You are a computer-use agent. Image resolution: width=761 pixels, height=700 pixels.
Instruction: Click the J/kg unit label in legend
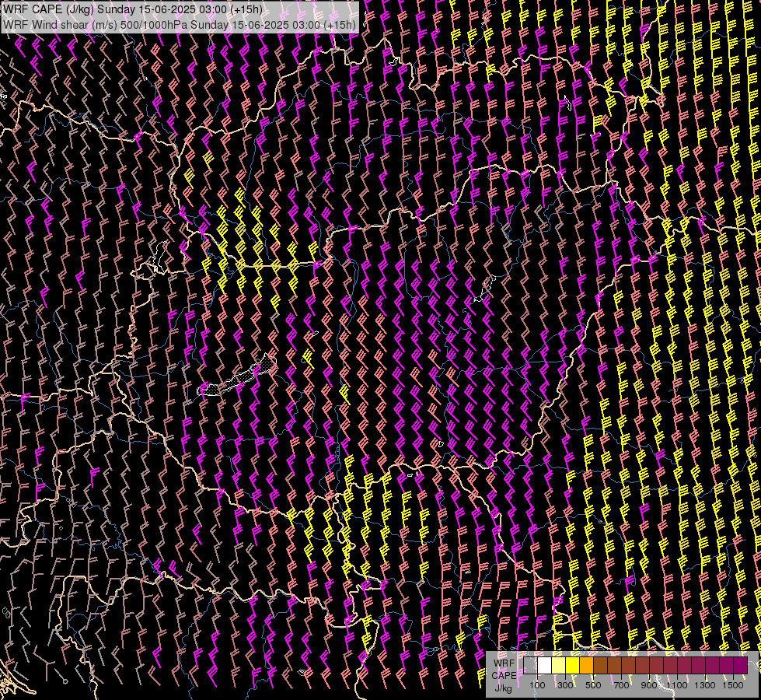point(504,688)
